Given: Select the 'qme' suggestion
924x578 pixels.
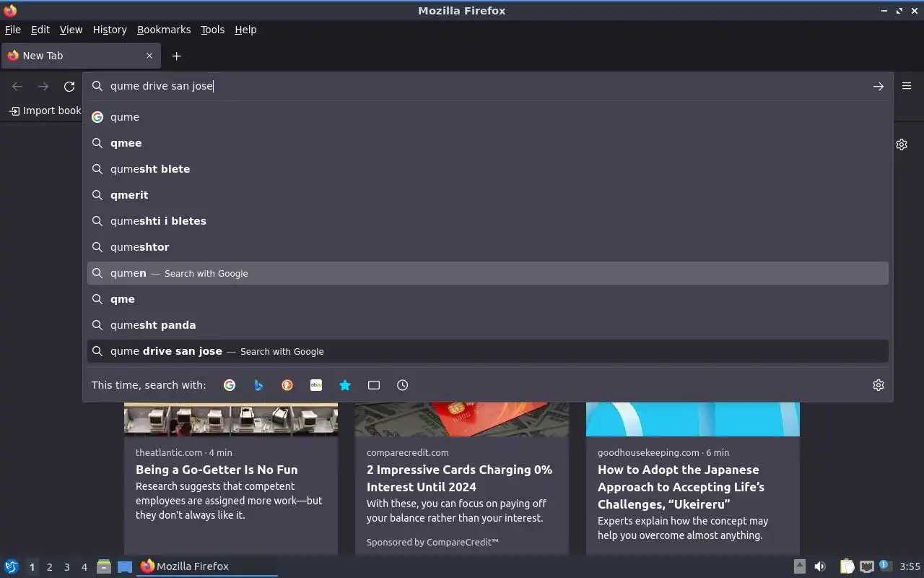Looking at the screenshot, I should point(487,299).
